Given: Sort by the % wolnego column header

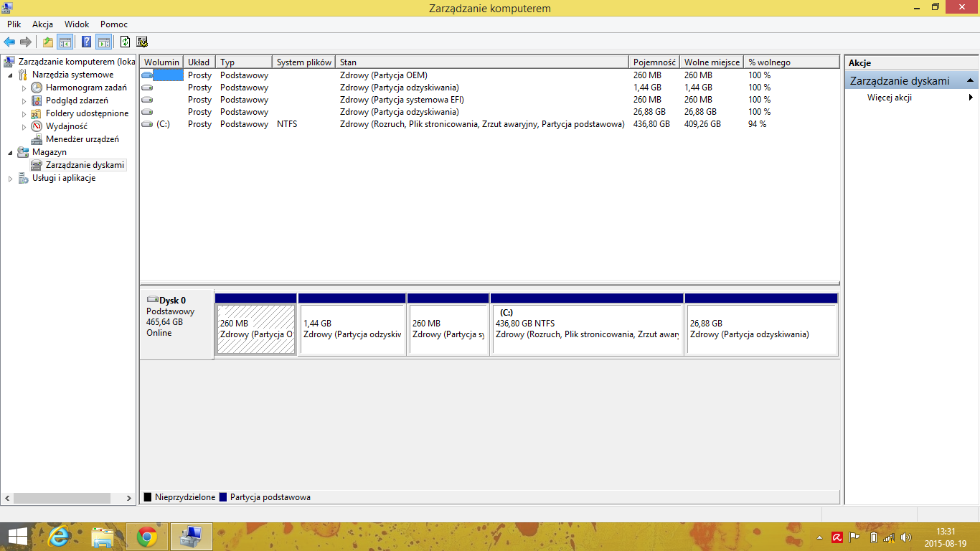Looking at the screenshot, I should pos(791,62).
